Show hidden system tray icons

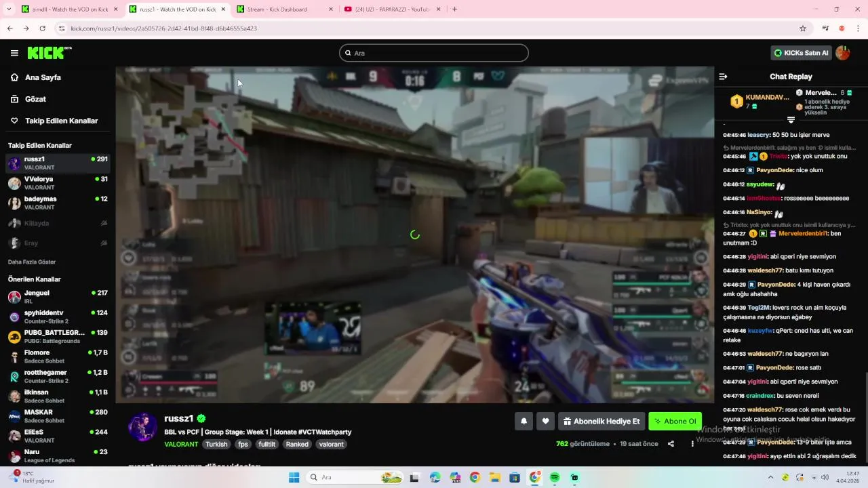[x=770, y=477]
